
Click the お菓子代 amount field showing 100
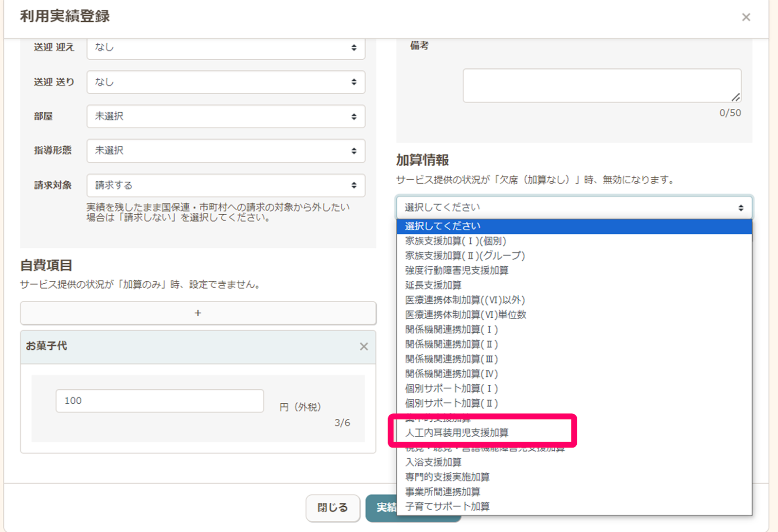[x=159, y=401]
